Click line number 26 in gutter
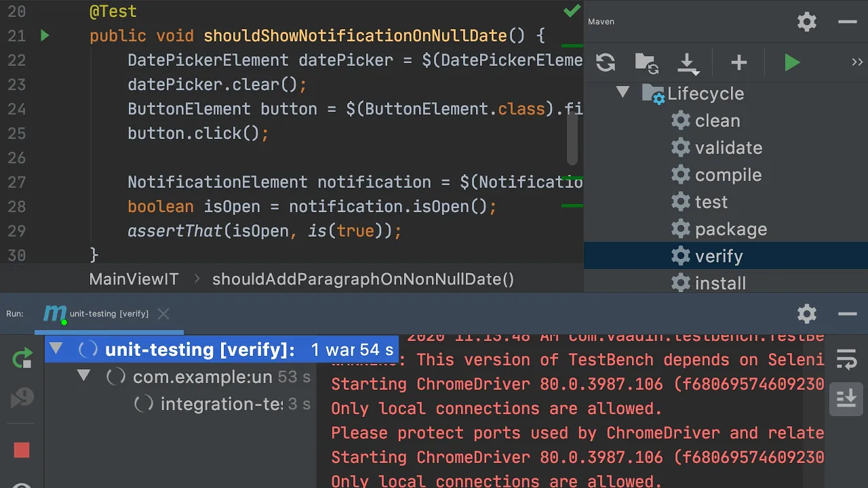This screenshot has height=488, width=868. pos(16,158)
